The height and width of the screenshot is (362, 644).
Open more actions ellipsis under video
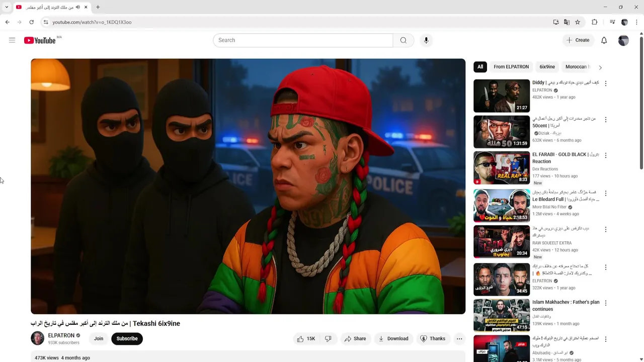click(459, 339)
